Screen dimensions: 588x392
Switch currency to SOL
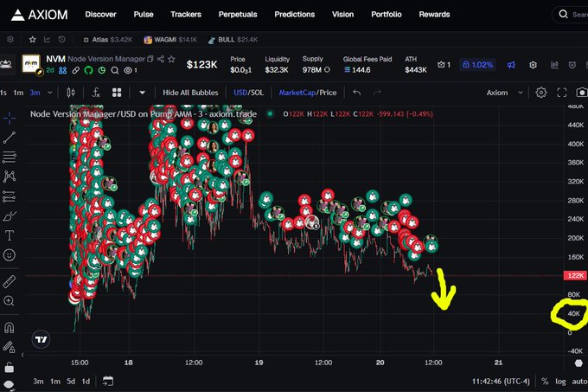click(x=257, y=93)
